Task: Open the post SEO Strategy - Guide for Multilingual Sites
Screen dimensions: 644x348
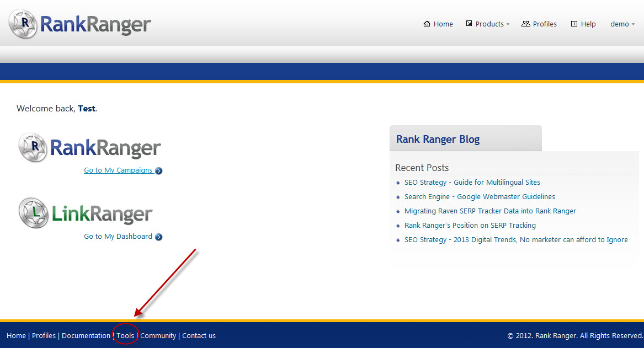Action: click(472, 182)
